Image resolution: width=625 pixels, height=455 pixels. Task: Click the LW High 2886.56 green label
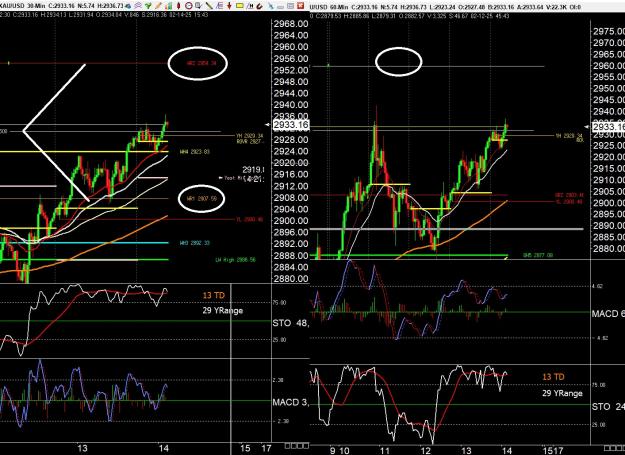[x=236, y=260]
